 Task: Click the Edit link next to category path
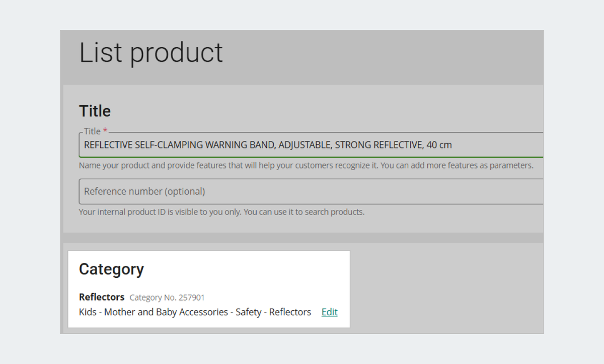pyautogui.click(x=329, y=312)
